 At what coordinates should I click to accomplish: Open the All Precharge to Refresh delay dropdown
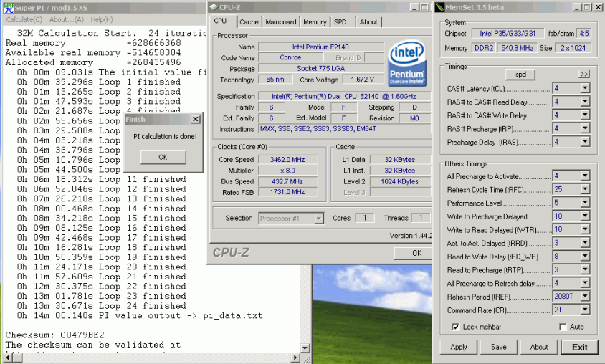point(585,282)
